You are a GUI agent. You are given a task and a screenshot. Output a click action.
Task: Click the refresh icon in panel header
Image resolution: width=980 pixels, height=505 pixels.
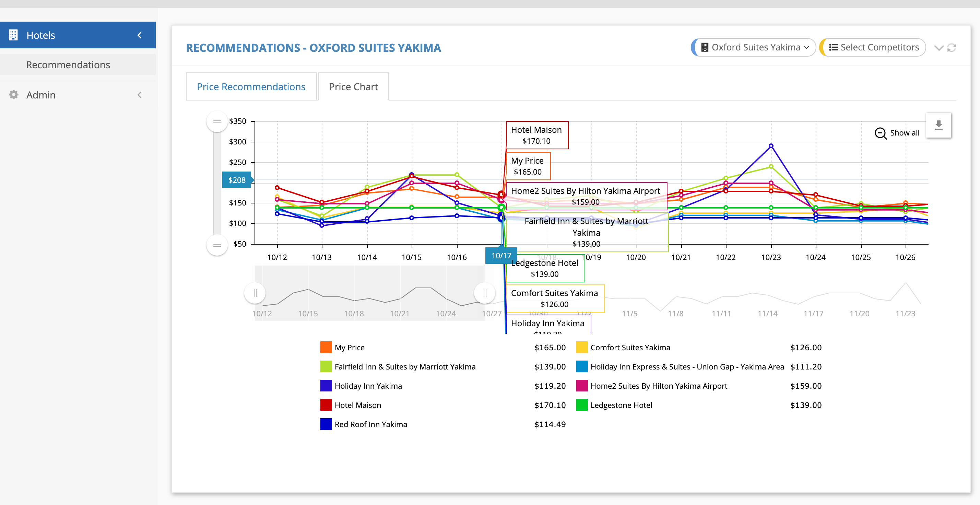coord(952,48)
